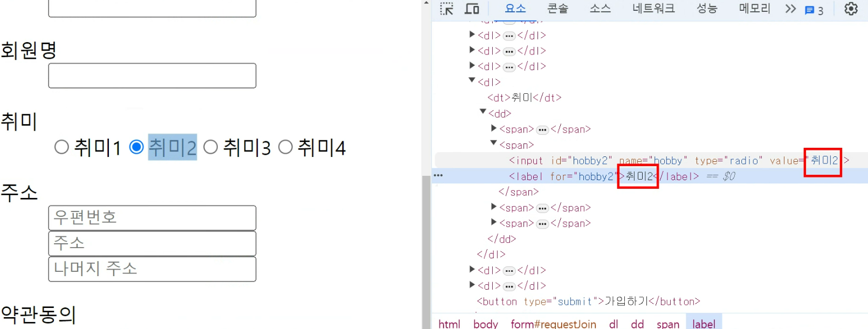Image resolution: width=868 pixels, height=329 pixels.
Task: Select the 취미3 radio button
Action: click(x=211, y=147)
